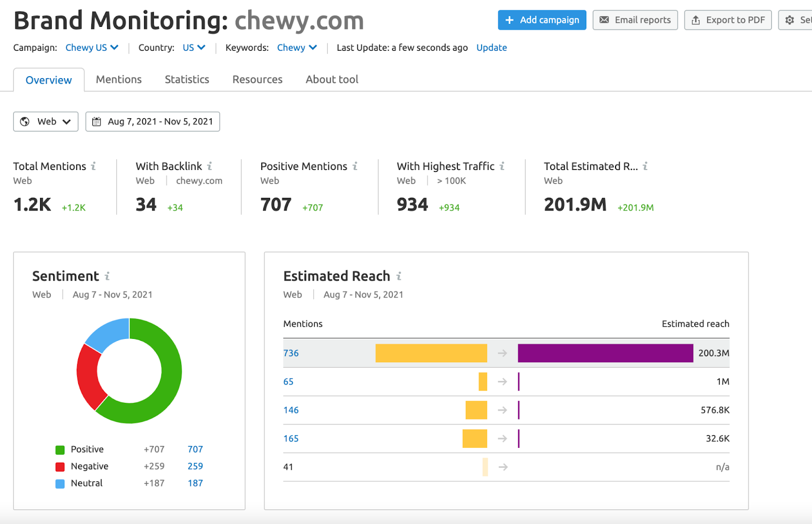Viewport: 812px width, 524px height.
Task: Click the calendar icon in the date range picker
Action: pos(96,122)
